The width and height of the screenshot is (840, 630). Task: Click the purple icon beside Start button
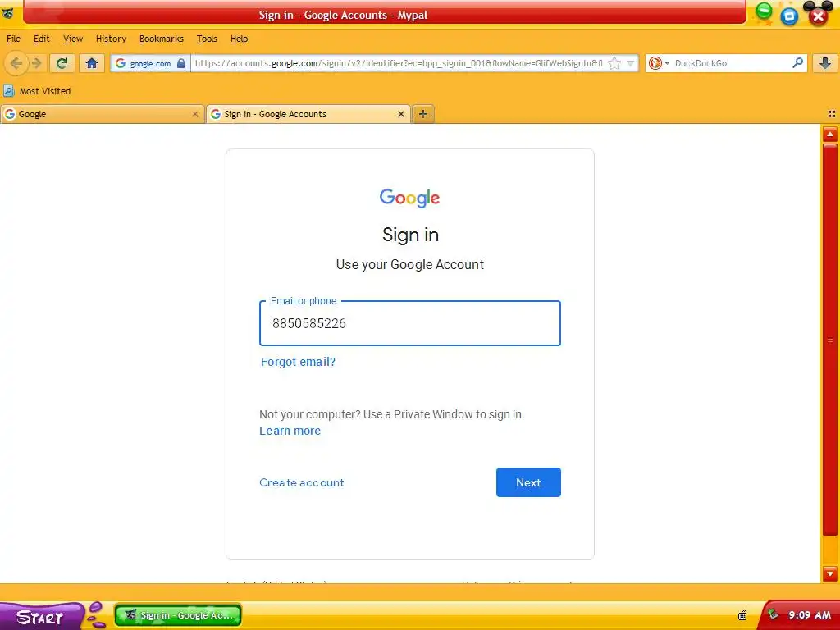click(x=95, y=615)
